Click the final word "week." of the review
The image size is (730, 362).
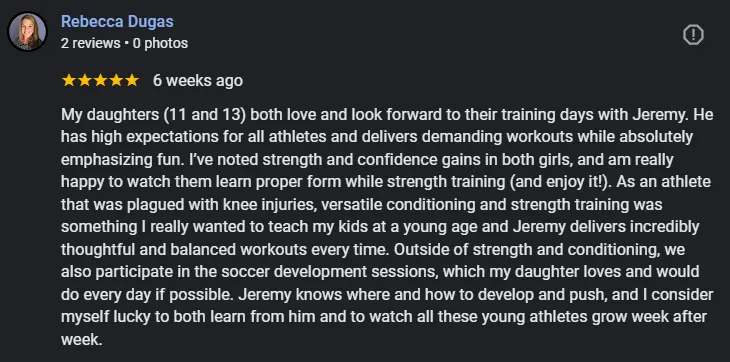tap(81, 339)
